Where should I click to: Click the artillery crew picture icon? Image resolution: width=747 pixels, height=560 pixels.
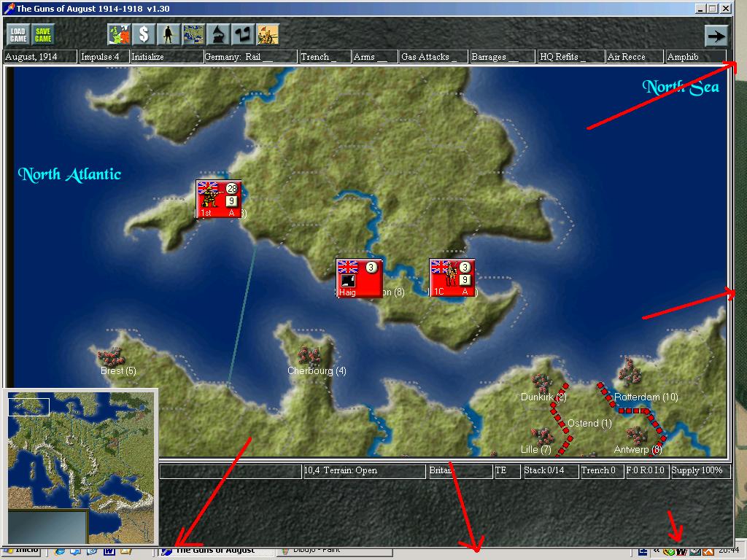[x=268, y=34]
